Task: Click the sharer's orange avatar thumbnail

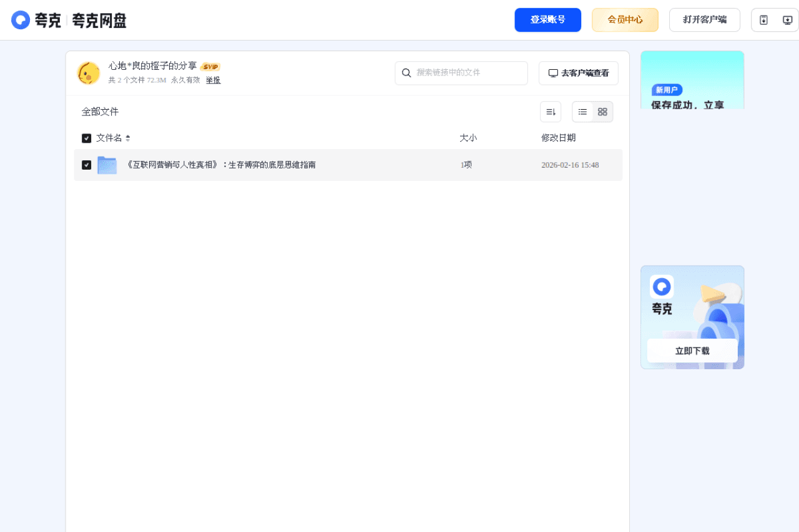Action: point(89,72)
